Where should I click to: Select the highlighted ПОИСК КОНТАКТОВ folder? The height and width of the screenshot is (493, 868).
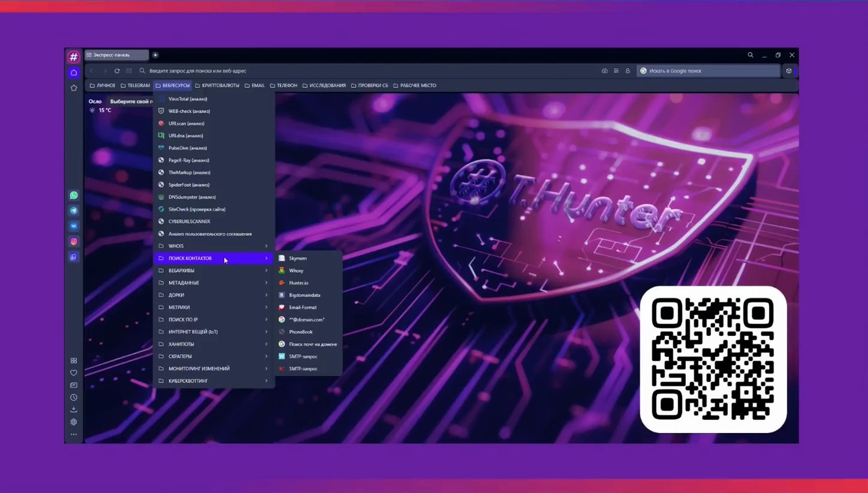coord(214,258)
